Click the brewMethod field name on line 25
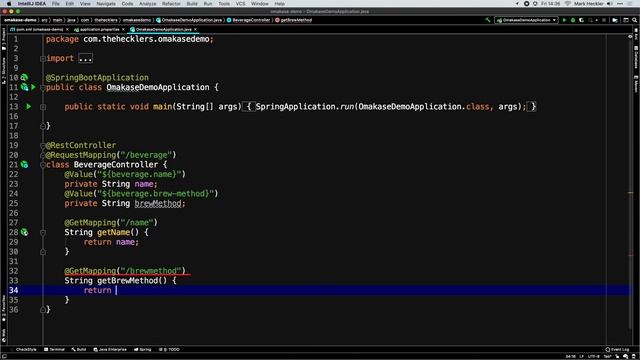The image size is (640, 360). click(158, 203)
